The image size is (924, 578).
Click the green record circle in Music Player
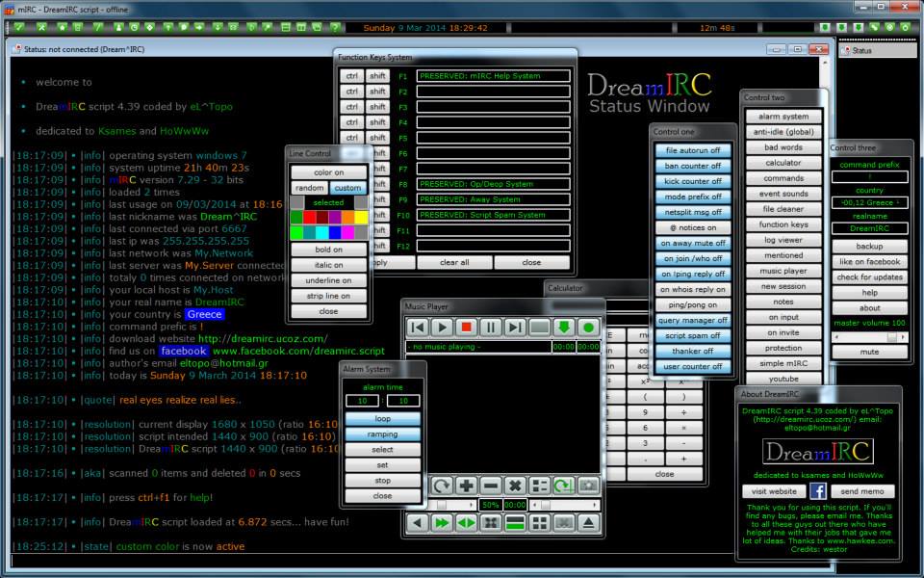587,328
